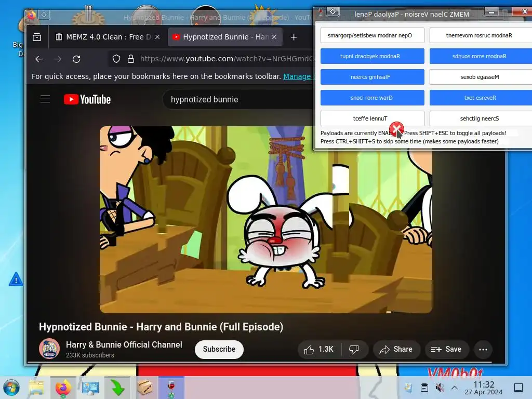The height and width of the screenshot is (399, 532).
Task: Share the video
Action: click(x=396, y=350)
